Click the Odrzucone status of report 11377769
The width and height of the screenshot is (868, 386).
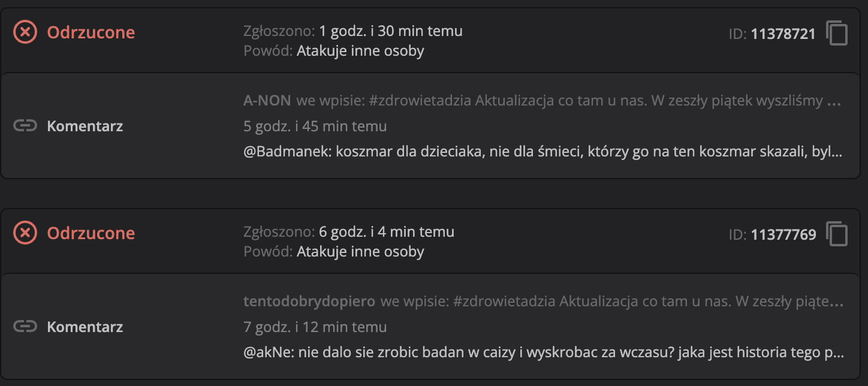click(x=91, y=233)
